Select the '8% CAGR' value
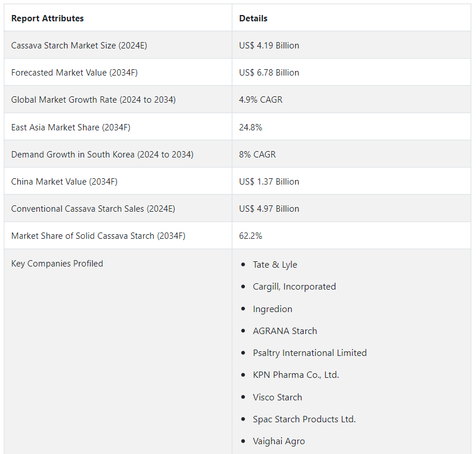This screenshot has width=476, height=454. 258,155
